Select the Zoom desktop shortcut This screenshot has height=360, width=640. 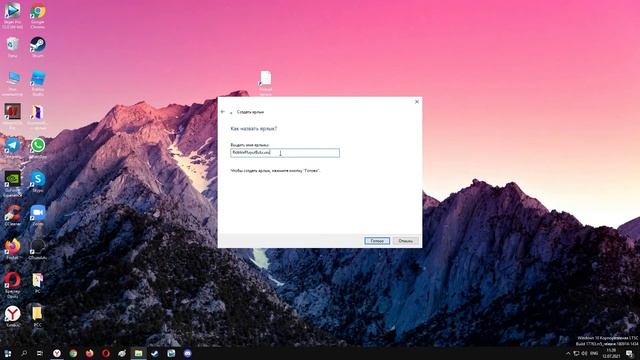tap(38, 216)
